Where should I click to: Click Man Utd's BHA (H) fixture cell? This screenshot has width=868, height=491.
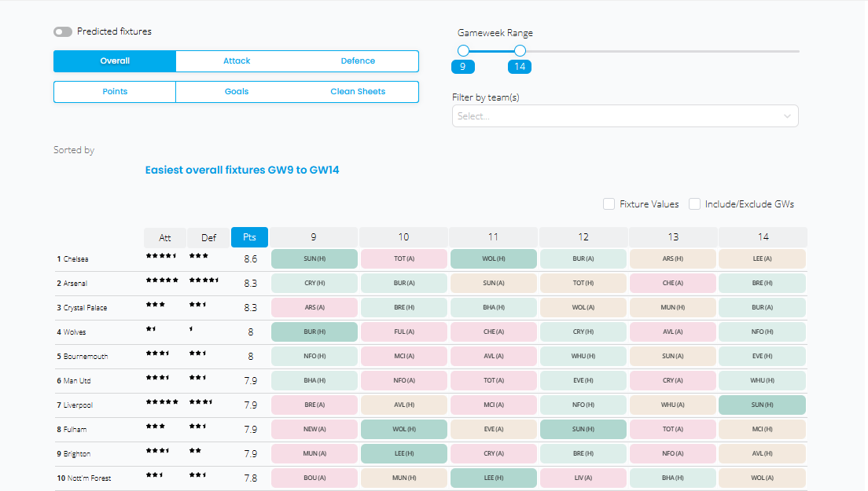point(314,380)
